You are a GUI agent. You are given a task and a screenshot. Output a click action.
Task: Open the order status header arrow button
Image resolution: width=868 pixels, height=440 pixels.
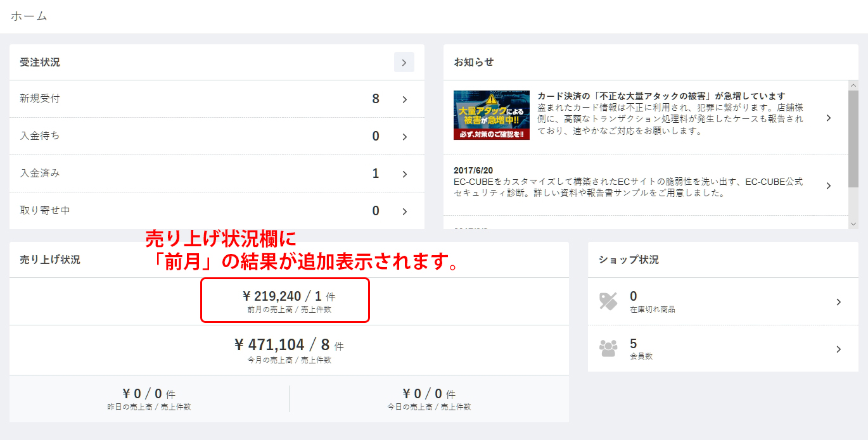click(x=404, y=63)
